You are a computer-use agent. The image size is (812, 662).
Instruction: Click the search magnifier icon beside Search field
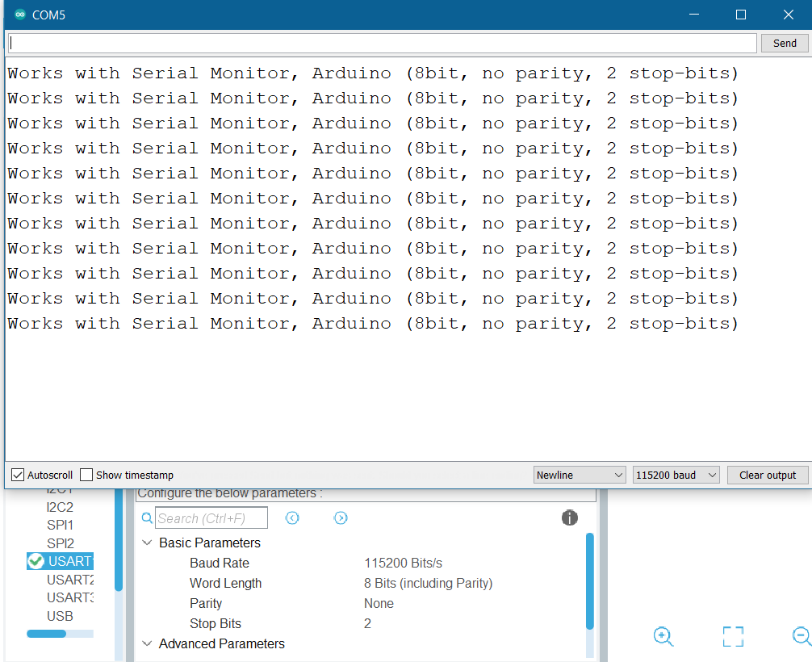pyautogui.click(x=147, y=517)
